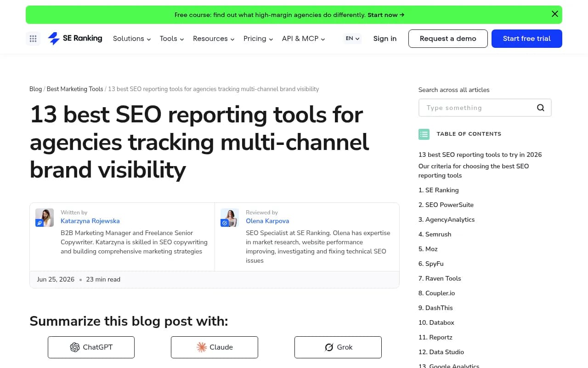Go to Blog breadcrumb

click(36, 89)
